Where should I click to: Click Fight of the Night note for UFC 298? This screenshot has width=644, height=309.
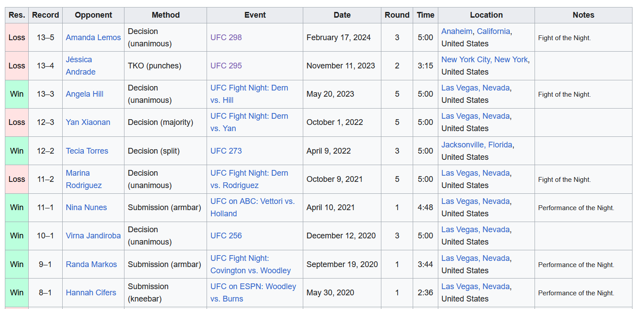pyautogui.click(x=565, y=38)
